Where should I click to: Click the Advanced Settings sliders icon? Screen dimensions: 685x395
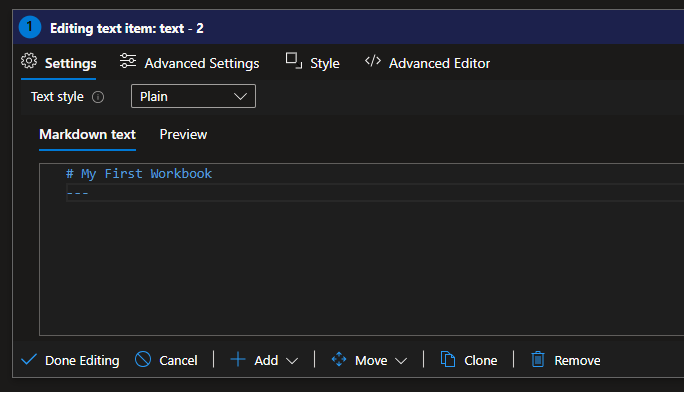(128, 61)
